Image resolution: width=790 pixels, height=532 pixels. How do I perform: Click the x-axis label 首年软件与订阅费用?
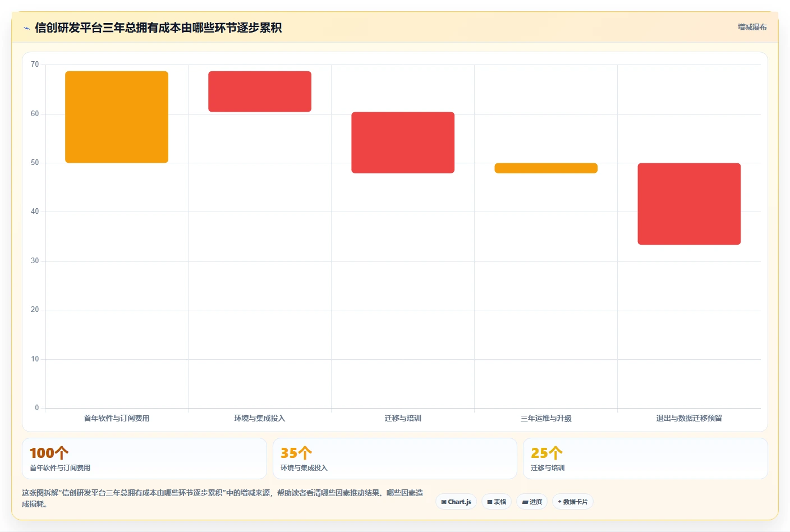coord(117,418)
